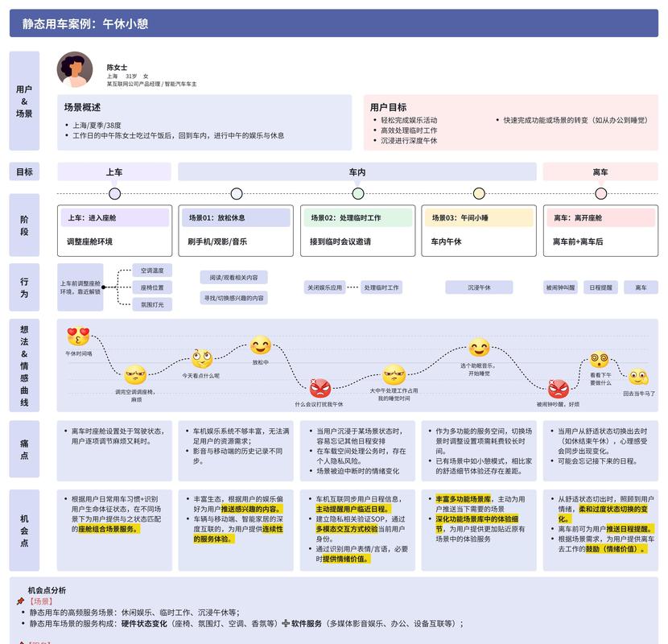Select the frustrated emoji about midday work interruption
The image size is (668, 644).
(392, 374)
